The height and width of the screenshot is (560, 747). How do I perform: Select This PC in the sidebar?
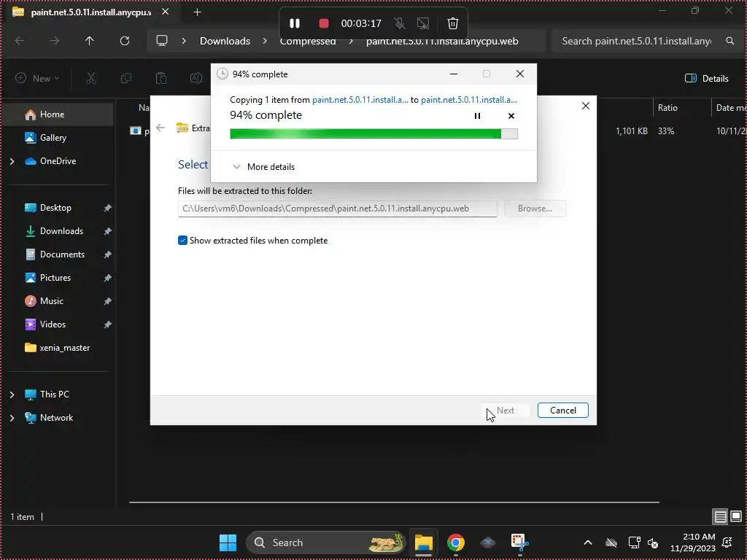(54, 394)
